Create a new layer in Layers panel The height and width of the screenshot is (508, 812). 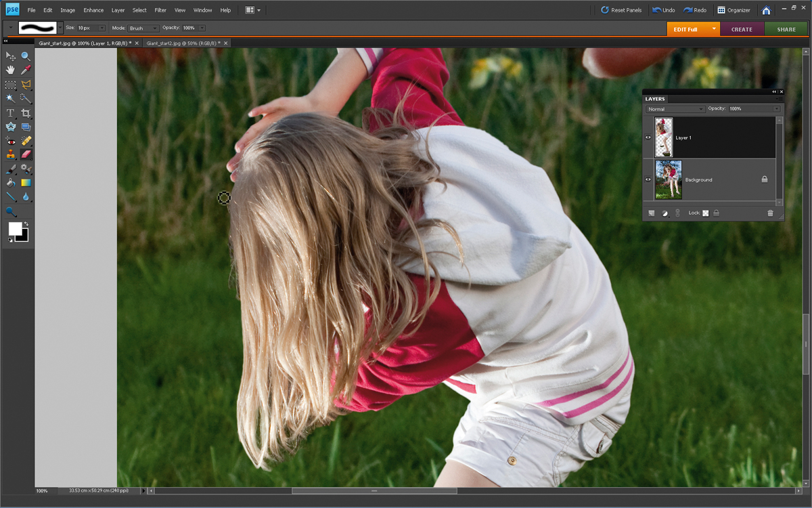(652, 213)
